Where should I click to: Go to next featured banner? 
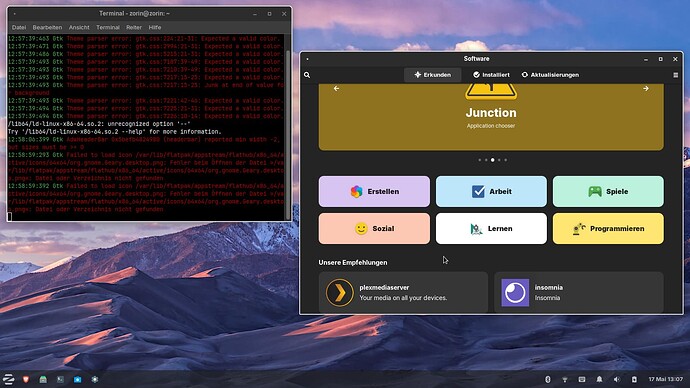click(646, 88)
